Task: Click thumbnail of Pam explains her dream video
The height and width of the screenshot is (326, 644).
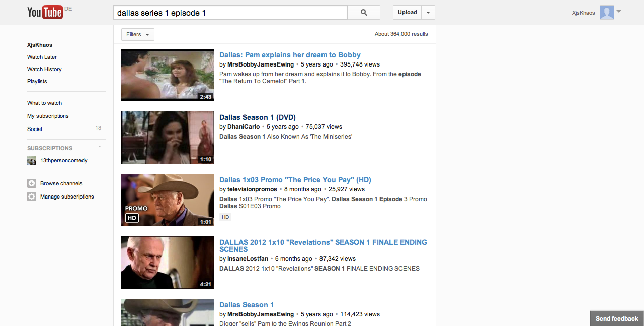Action: [x=168, y=75]
